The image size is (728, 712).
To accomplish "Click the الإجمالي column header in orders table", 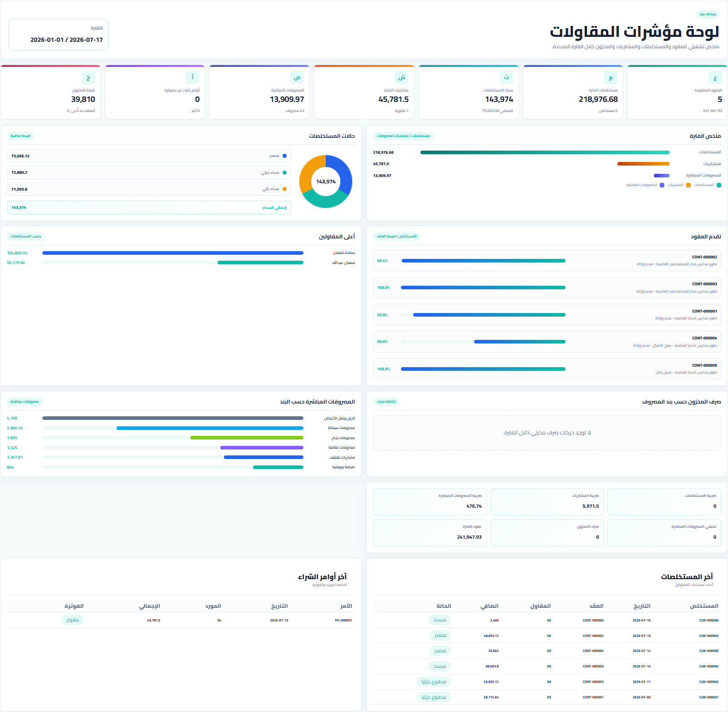I will [150, 606].
